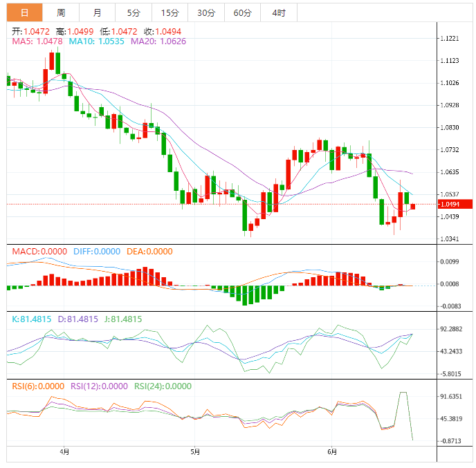Select the DEA legend in MACD panel
The image size is (476, 468).
[x=149, y=252]
